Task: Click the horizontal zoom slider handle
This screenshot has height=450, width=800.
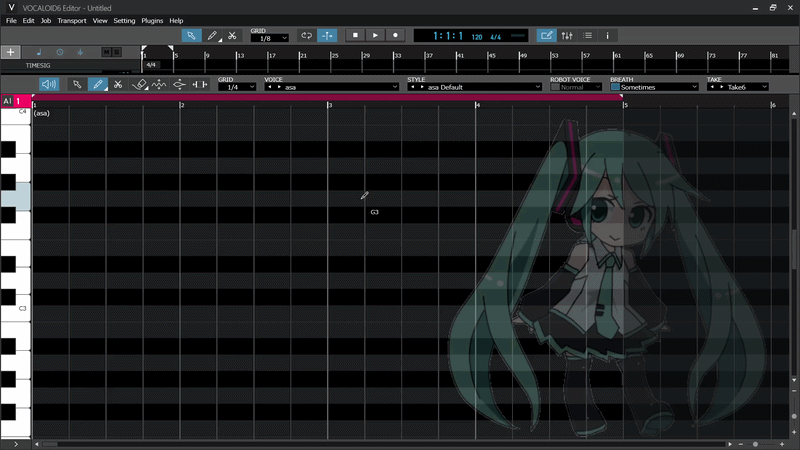Action: point(756,444)
